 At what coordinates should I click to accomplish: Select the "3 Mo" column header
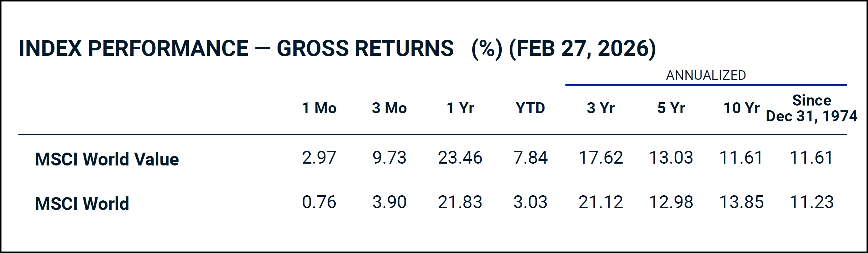tap(389, 108)
